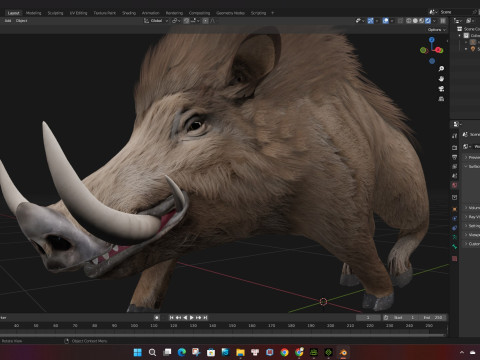
Task: Open the Sculpting workspace tab
Action: (55, 13)
